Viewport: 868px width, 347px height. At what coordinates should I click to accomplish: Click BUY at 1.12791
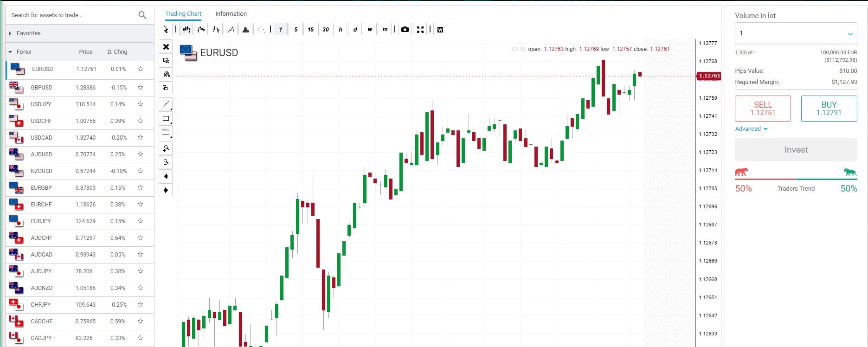(829, 109)
